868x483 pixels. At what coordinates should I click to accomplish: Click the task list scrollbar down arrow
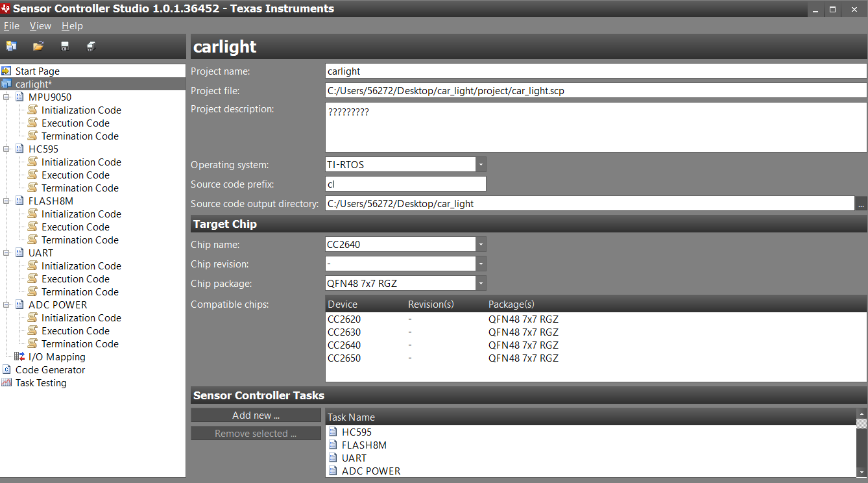862,473
